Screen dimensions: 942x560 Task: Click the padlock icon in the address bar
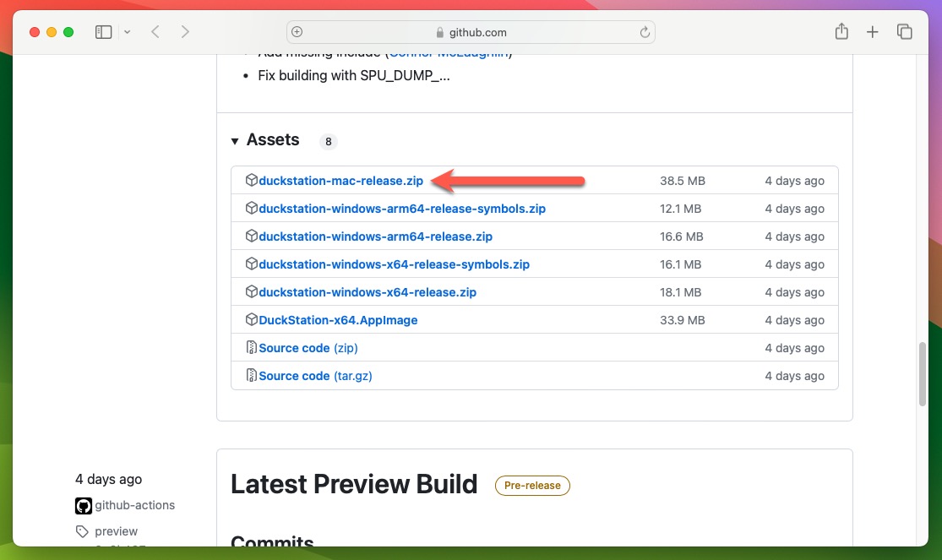click(x=442, y=32)
